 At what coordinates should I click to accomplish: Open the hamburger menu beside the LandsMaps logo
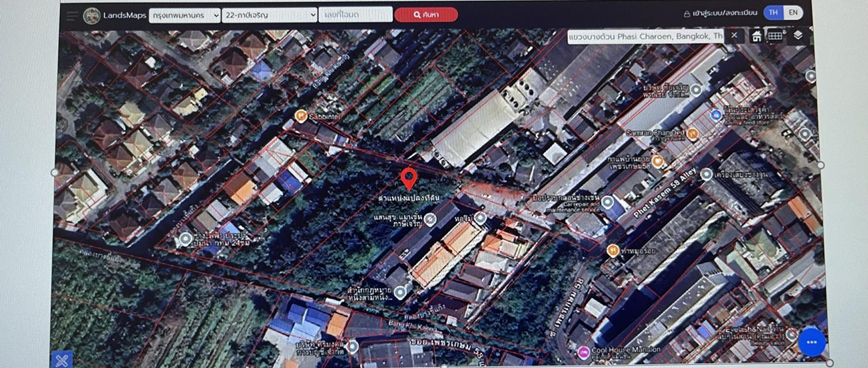[x=72, y=16]
